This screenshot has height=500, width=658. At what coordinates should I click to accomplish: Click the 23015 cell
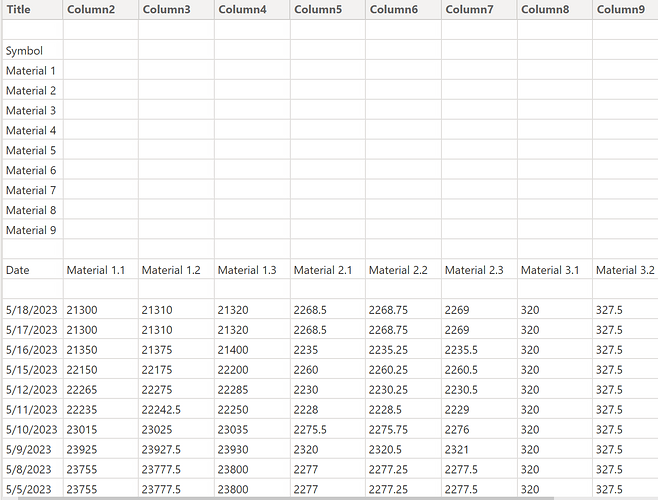(101, 429)
